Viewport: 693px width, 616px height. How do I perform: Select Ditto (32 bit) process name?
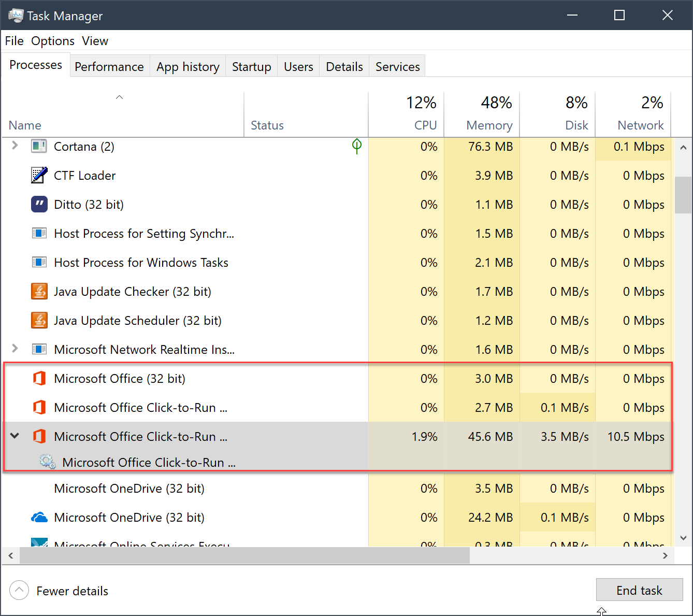89,205
